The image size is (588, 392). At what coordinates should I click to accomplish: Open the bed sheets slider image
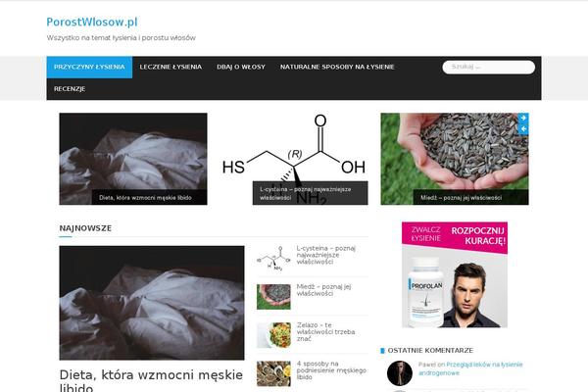point(133,159)
